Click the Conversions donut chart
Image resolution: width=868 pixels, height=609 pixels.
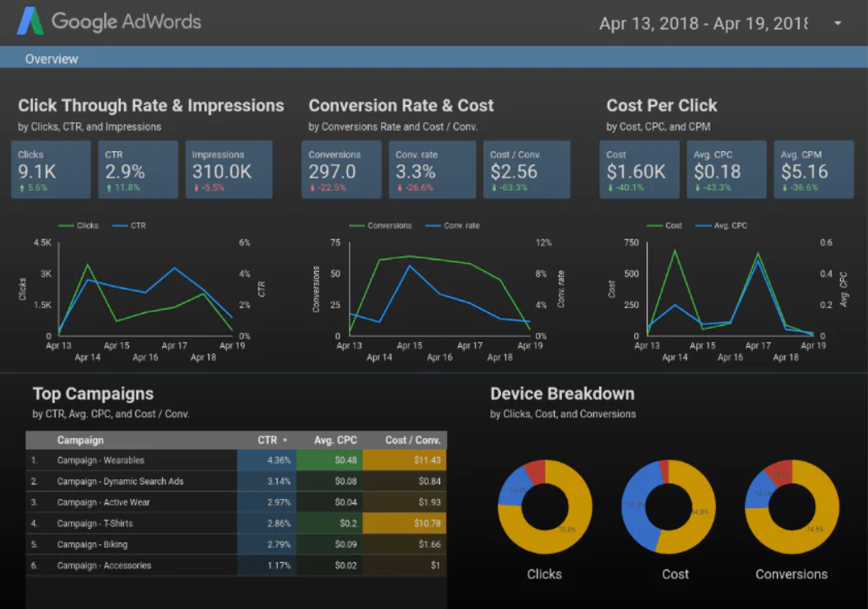pyautogui.click(x=792, y=507)
